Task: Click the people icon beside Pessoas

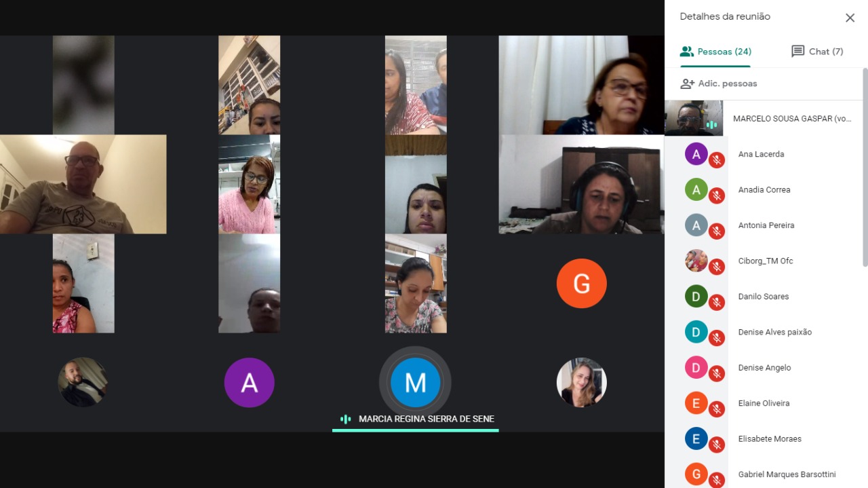Action: [687, 52]
